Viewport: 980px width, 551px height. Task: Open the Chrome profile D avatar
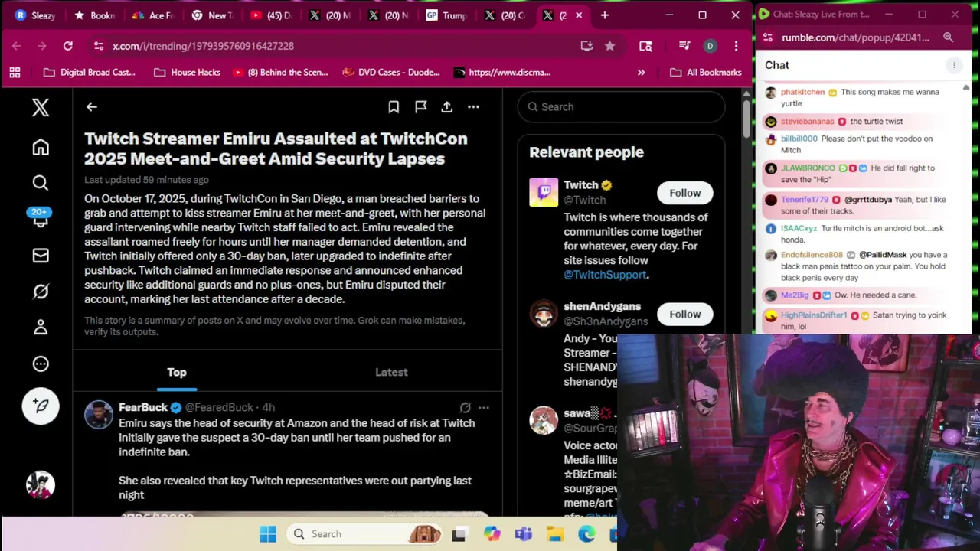click(710, 46)
